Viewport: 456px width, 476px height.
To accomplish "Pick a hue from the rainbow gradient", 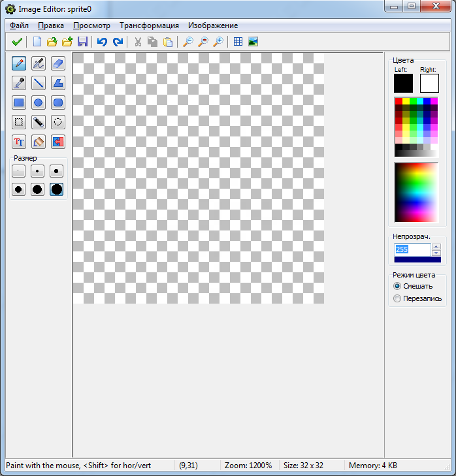I will [416, 193].
